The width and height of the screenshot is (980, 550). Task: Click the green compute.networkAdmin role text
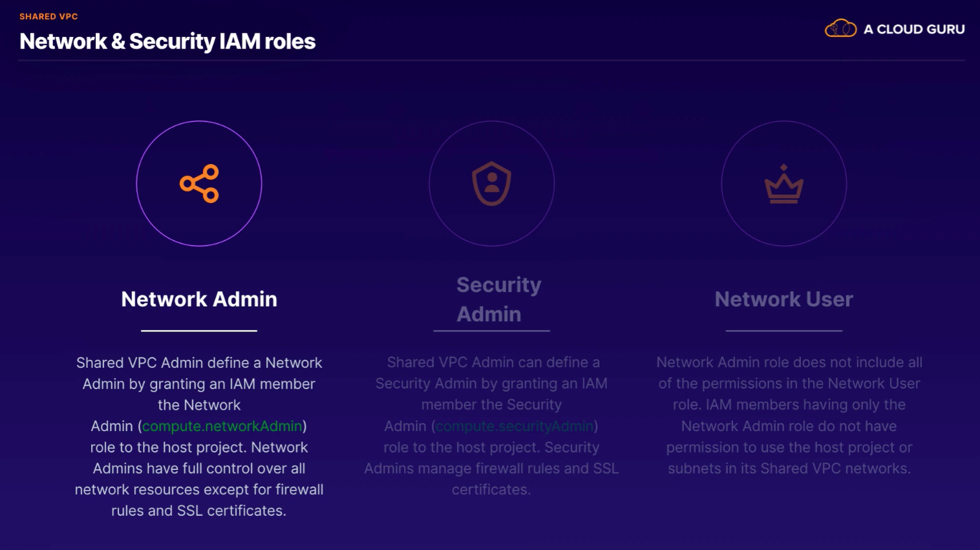[222, 427]
